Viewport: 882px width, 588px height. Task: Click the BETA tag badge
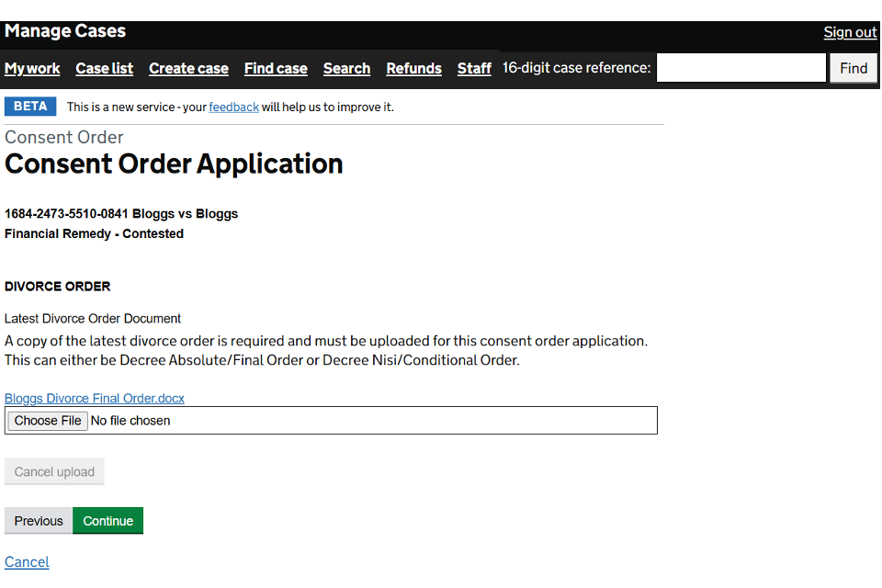tap(30, 107)
